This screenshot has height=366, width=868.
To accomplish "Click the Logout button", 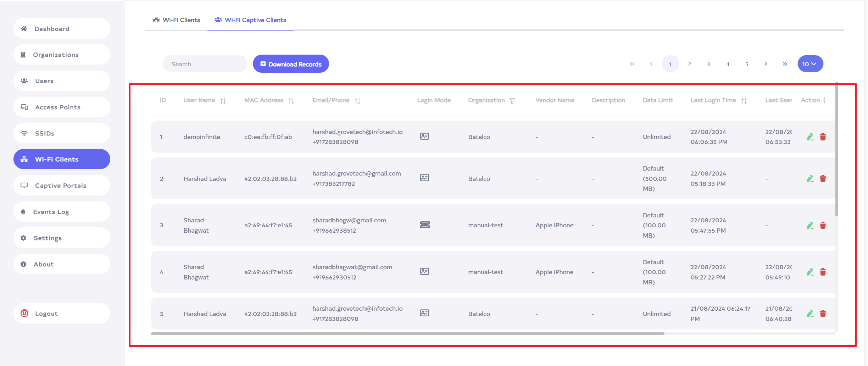I will [62, 314].
